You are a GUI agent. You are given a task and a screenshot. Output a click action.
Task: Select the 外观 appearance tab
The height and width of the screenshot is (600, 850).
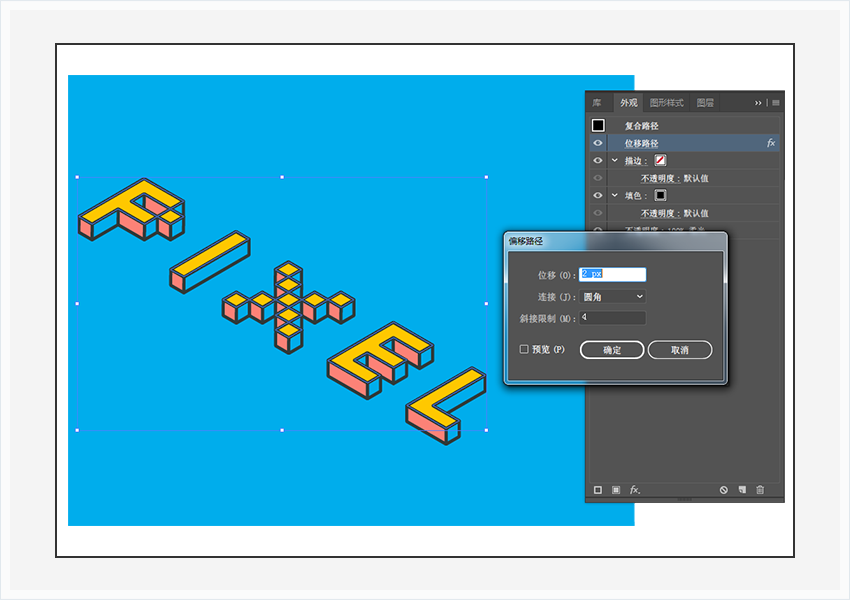coord(629,102)
